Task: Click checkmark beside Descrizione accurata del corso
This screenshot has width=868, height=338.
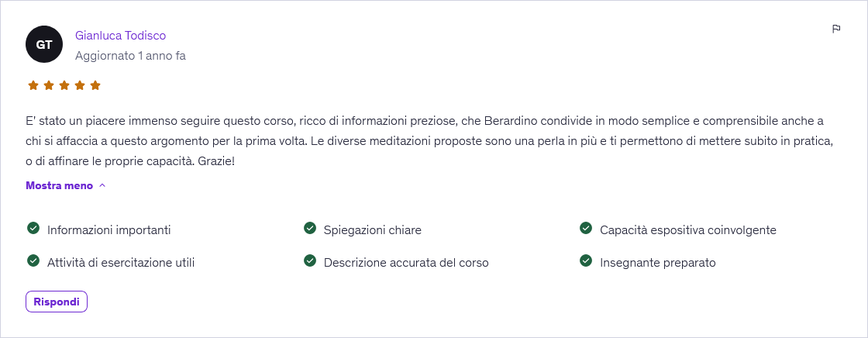Action: coord(310,260)
